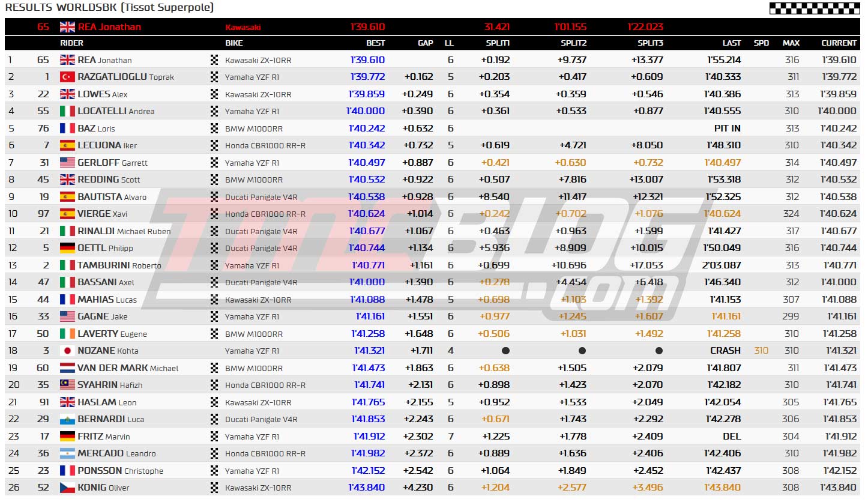Click the current time 1'41.000 in BASSANI row
The width and height of the screenshot is (868, 502).
pyautogui.click(x=839, y=282)
